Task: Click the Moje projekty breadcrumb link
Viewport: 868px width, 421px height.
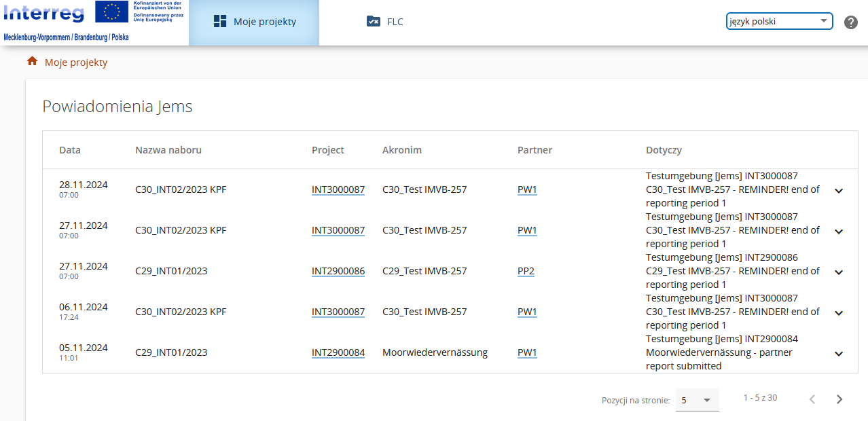Action: [76, 62]
